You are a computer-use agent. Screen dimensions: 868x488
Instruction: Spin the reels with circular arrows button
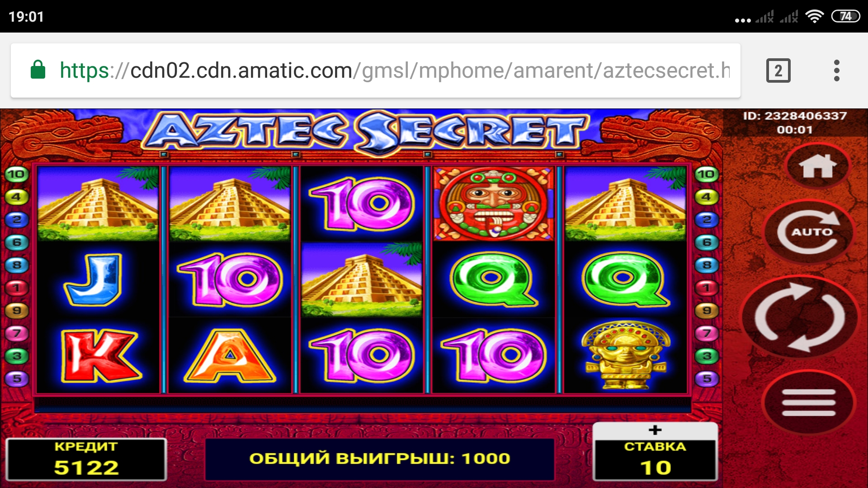pyautogui.click(x=800, y=317)
